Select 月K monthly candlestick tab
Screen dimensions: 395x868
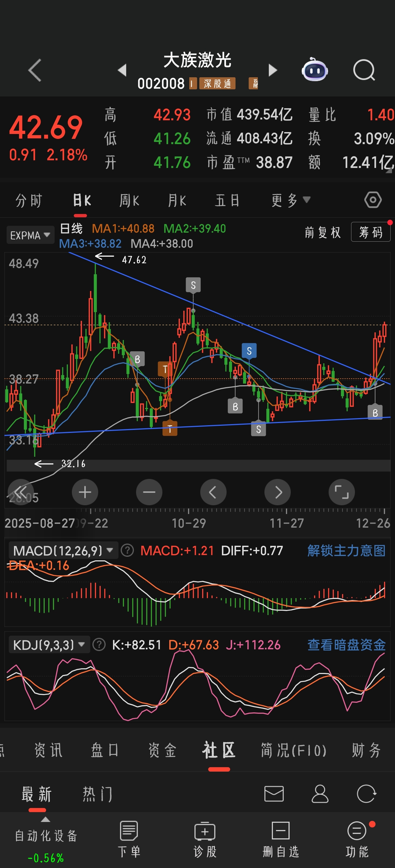pyautogui.click(x=177, y=201)
